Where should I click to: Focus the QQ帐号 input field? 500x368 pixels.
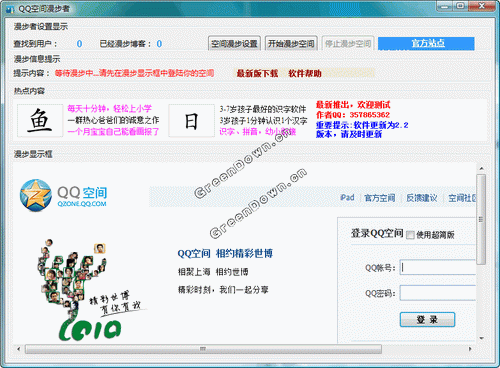[438, 267]
